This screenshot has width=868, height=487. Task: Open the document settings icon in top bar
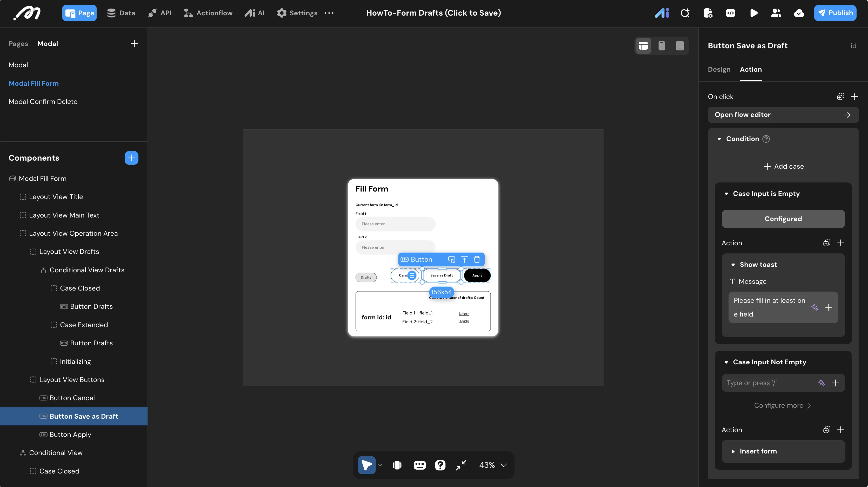pos(708,13)
